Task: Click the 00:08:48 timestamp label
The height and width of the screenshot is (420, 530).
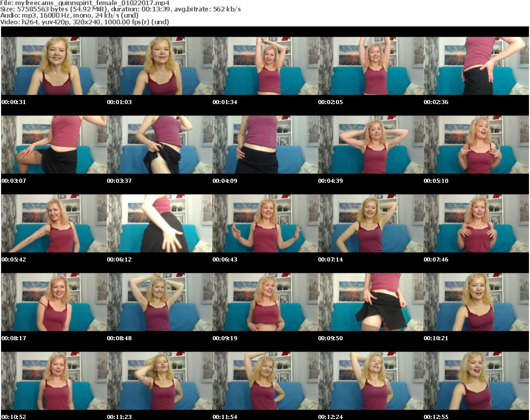Action: 120,338
